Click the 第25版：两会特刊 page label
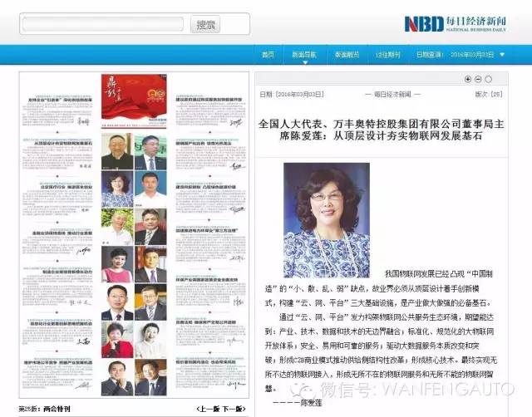The width and height of the screenshot is (532, 417). (x=44, y=409)
